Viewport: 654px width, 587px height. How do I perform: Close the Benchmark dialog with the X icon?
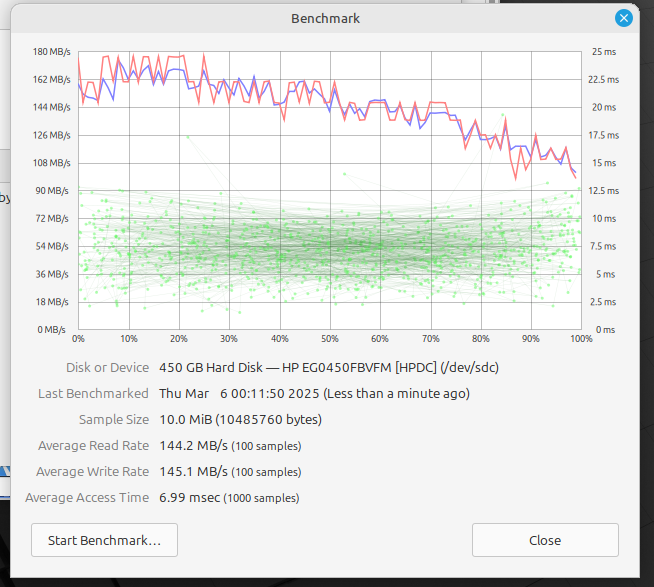[x=624, y=18]
